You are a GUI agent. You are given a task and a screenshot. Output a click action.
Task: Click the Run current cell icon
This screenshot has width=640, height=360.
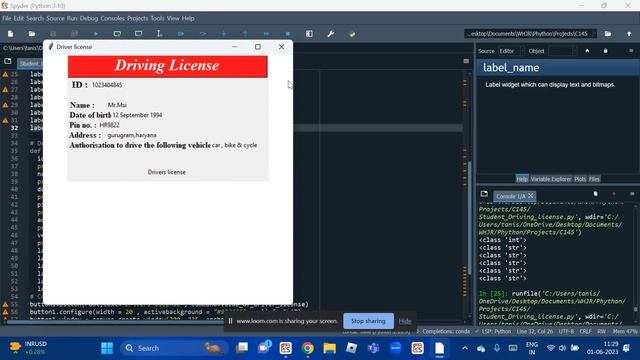coord(117,34)
